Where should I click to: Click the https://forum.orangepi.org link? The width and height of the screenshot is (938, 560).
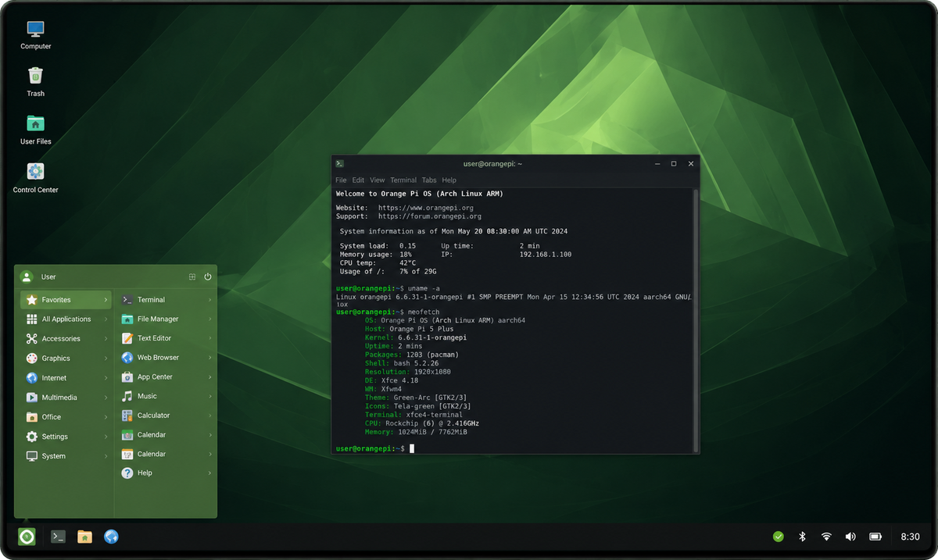pyautogui.click(x=430, y=216)
